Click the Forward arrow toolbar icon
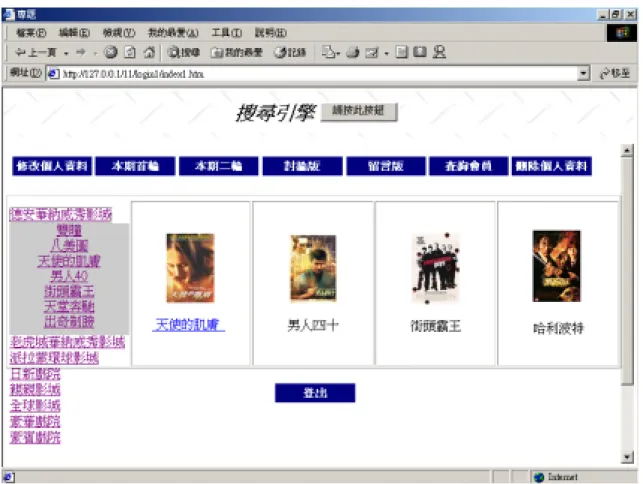This screenshot has height=484, width=643. [x=81, y=53]
